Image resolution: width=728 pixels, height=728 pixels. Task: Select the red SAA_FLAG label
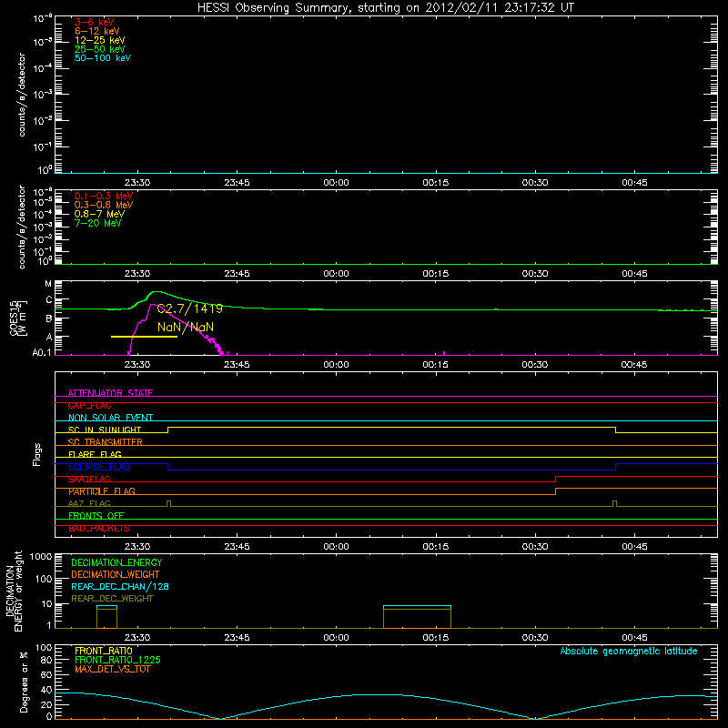[x=89, y=480]
